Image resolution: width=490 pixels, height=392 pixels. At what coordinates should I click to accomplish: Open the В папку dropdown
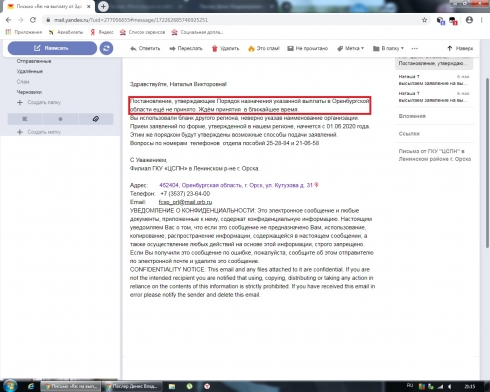point(388,48)
